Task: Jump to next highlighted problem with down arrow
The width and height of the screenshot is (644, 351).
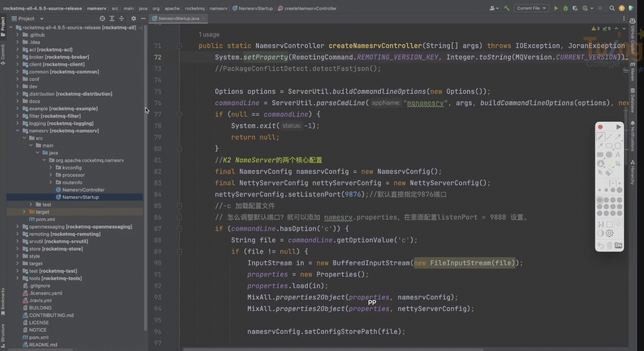Action: point(624,28)
